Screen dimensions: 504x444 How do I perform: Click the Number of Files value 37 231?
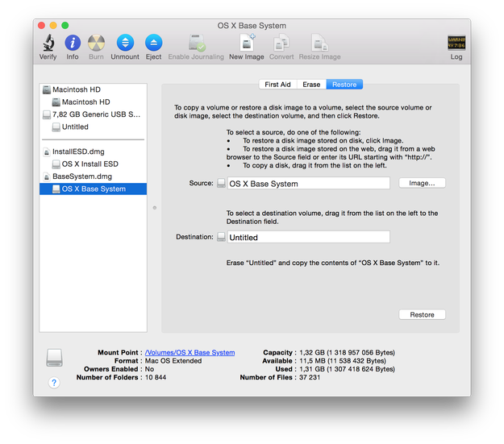(310, 377)
